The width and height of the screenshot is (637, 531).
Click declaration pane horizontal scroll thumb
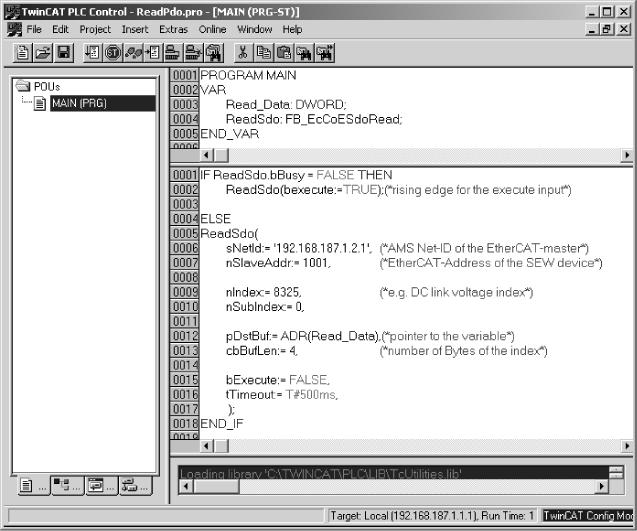[221, 155]
